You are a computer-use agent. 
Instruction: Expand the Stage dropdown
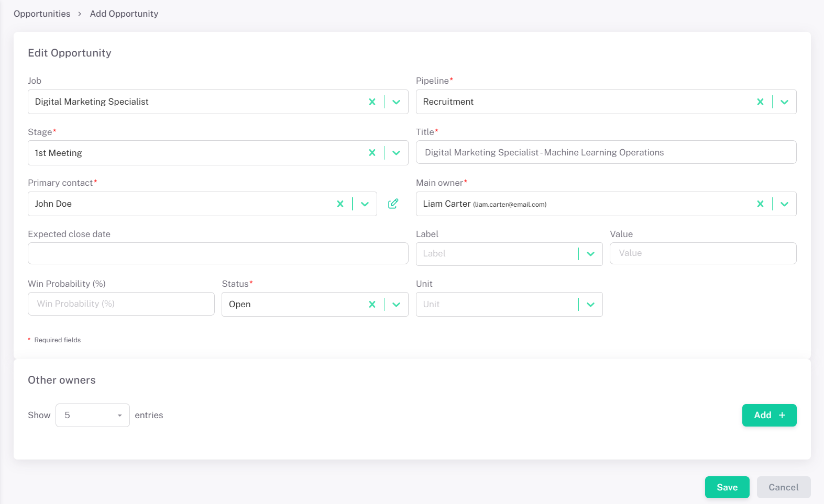pyautogui.click(x=397, y=153)
